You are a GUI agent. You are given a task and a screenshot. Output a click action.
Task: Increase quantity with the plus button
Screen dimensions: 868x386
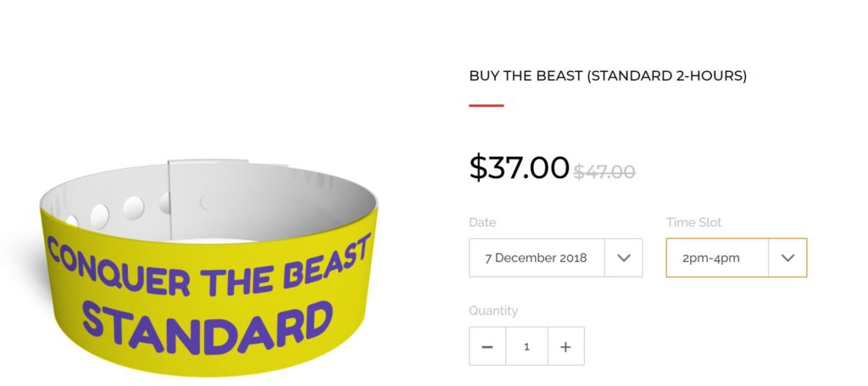pos(565,346)
